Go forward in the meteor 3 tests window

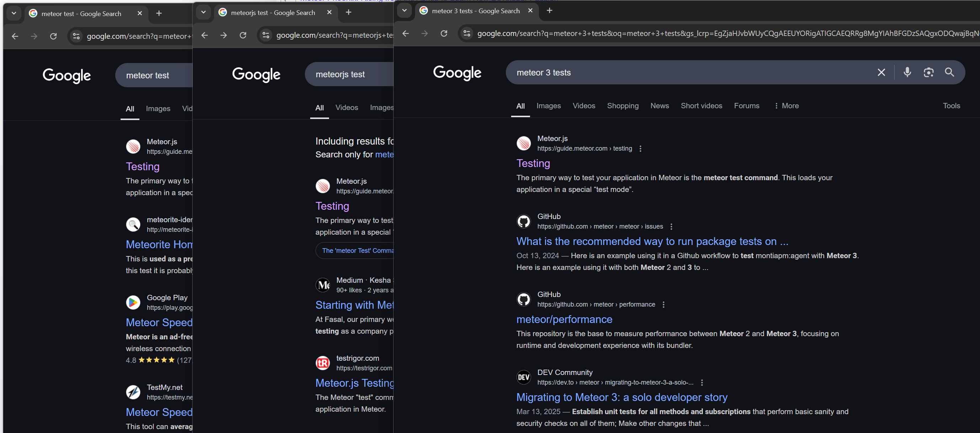click(x=425, y=33)
